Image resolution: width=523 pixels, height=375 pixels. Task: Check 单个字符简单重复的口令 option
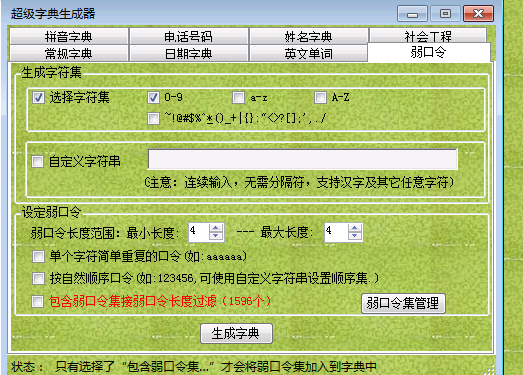(38, 257)
